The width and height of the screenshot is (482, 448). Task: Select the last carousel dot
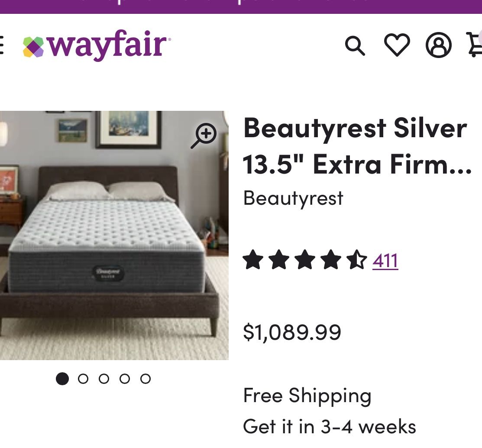tap(145, 378)
